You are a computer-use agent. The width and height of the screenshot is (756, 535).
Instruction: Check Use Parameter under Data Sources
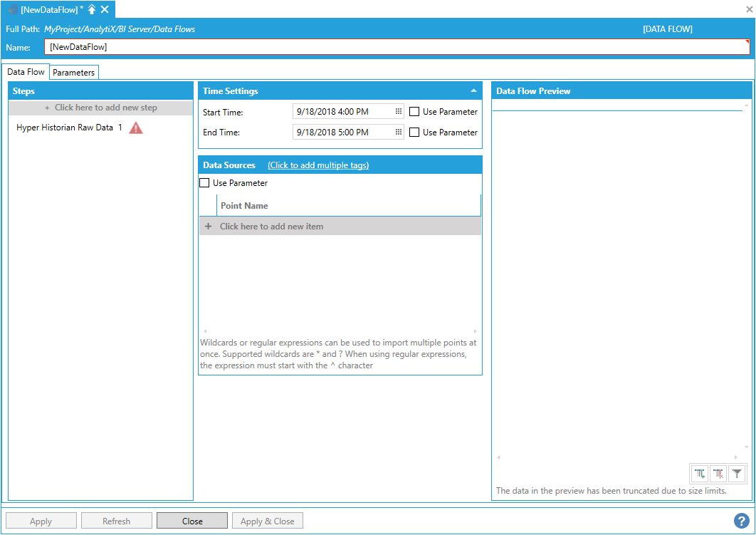pos(204,183)
